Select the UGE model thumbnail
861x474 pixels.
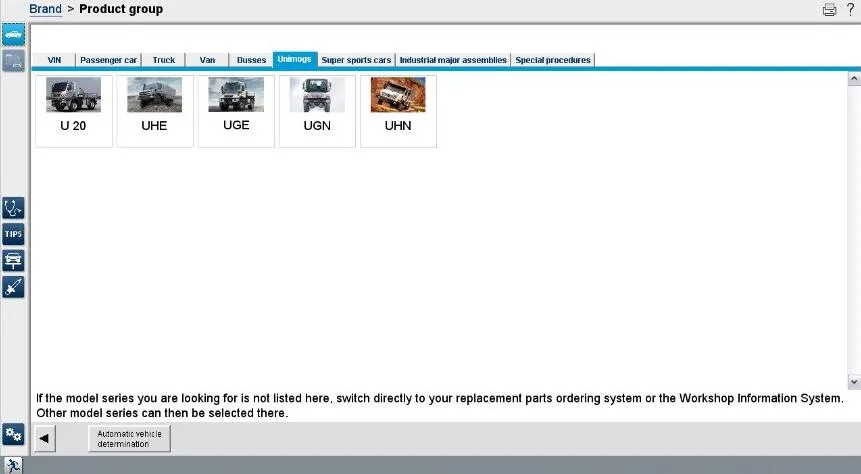point(236,111)
